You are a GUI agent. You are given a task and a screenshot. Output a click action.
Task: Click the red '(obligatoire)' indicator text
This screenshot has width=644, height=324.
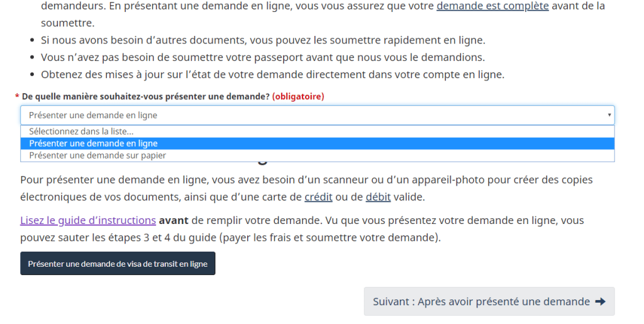pyautogui.click(x=298, y=96)
